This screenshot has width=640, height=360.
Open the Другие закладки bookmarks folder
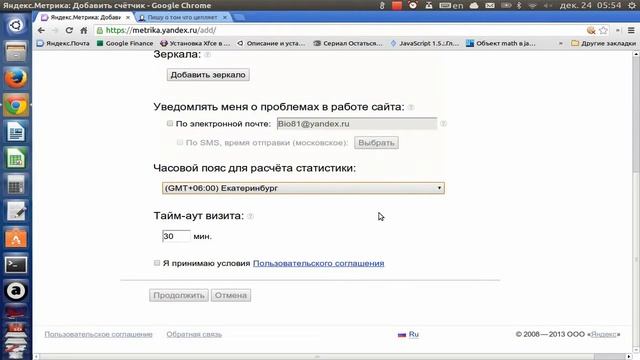click(x=603, y=43)
